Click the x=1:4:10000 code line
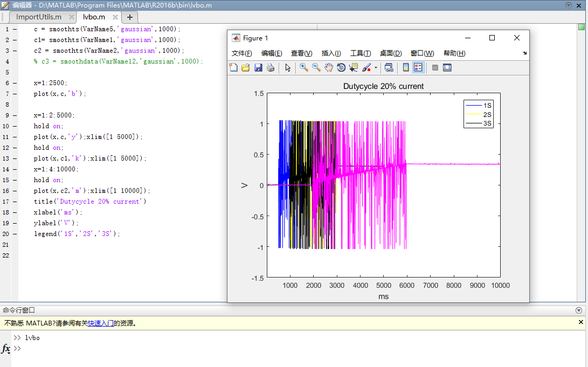The image size is (588, 367). (56, 169)
